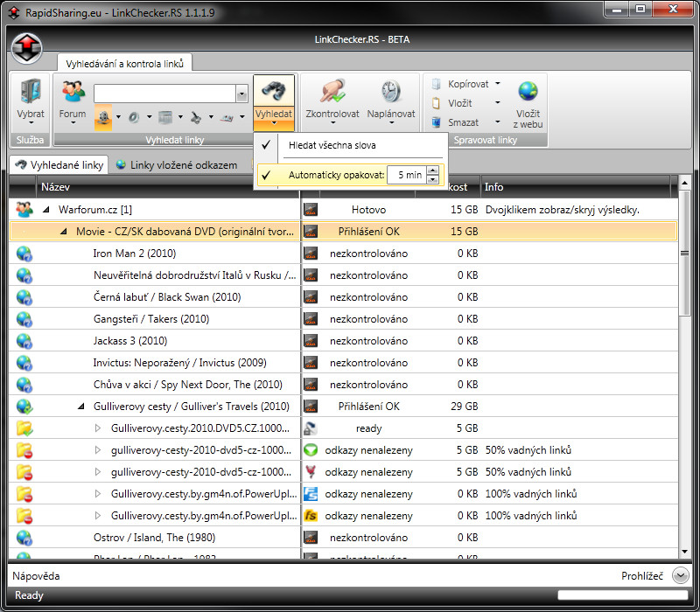700x612 pixels.
Task: Click the globe icon beside Ostrov / Island
Action: (x=24, y=538)
